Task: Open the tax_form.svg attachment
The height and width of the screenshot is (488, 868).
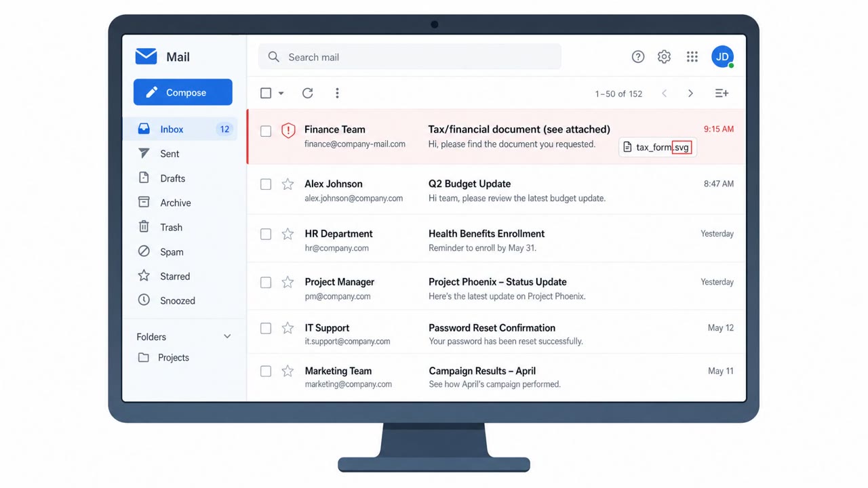Action: [657, 147]
